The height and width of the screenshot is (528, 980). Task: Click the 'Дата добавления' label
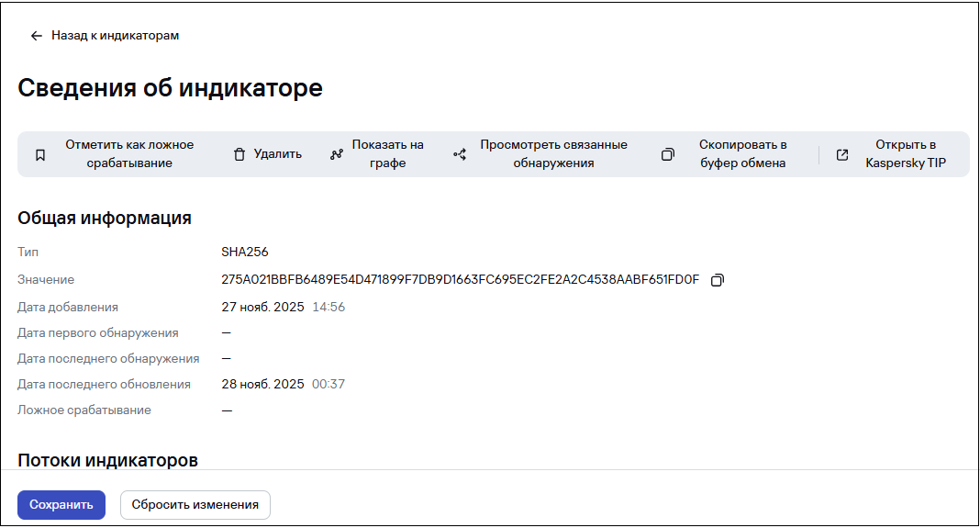pos(68,308)
